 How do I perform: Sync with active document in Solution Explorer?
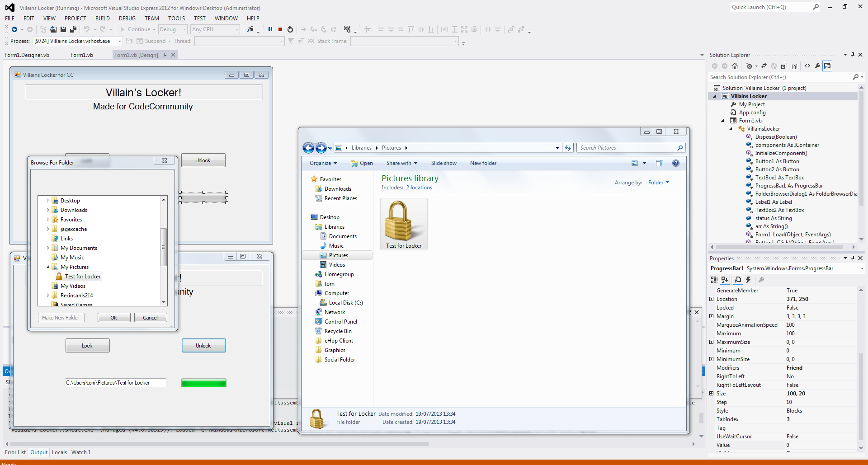pos(764,66)
